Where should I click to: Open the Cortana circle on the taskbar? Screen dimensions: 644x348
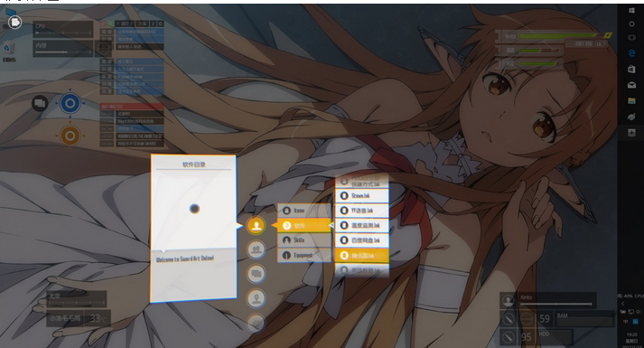(631, 24)
